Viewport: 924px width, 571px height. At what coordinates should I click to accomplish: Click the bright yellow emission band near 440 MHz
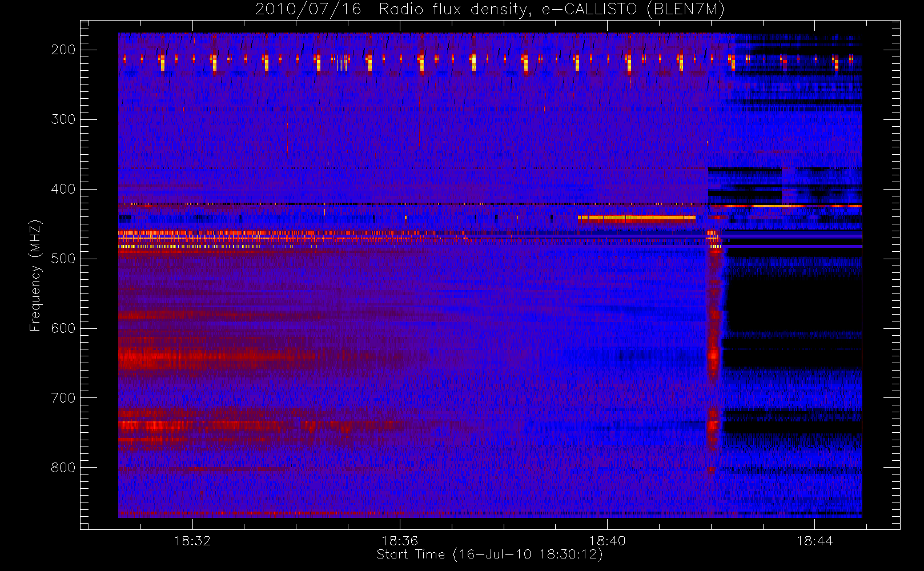pos(637,218)
